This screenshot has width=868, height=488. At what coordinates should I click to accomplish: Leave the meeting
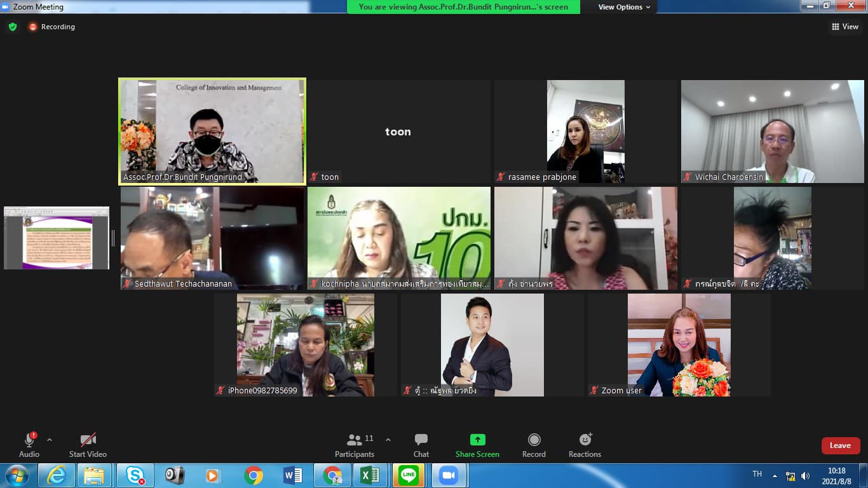pos(840,445)
